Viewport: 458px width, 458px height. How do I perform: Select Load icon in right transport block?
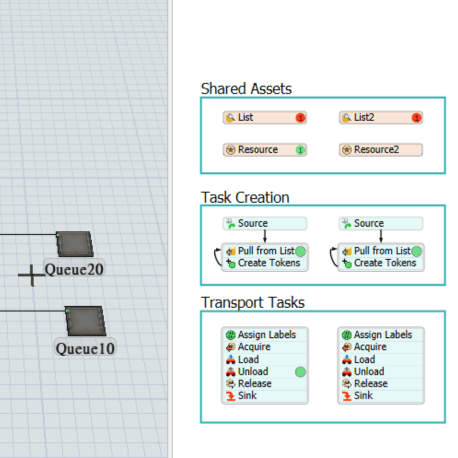(x=347, y=359)
